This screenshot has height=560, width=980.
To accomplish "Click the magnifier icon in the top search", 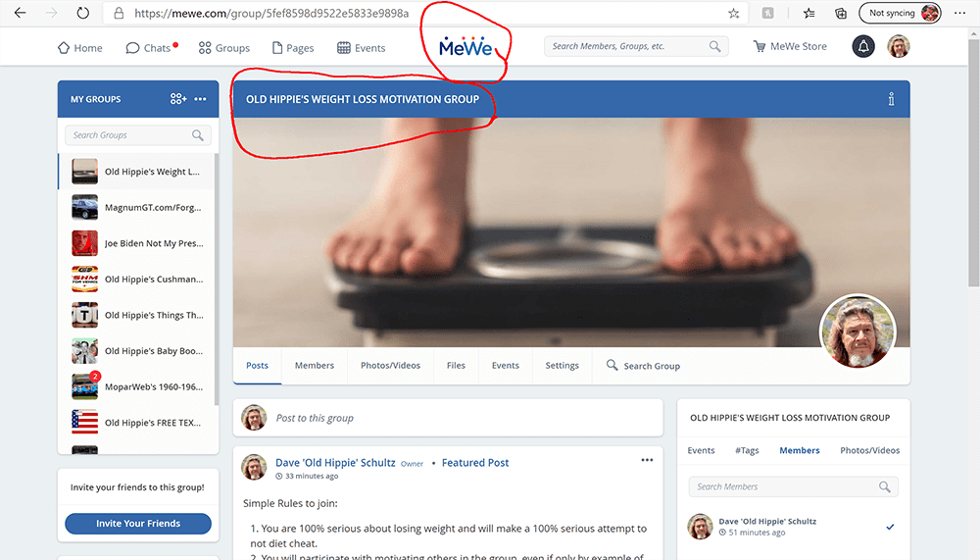I will click(715, 46).
